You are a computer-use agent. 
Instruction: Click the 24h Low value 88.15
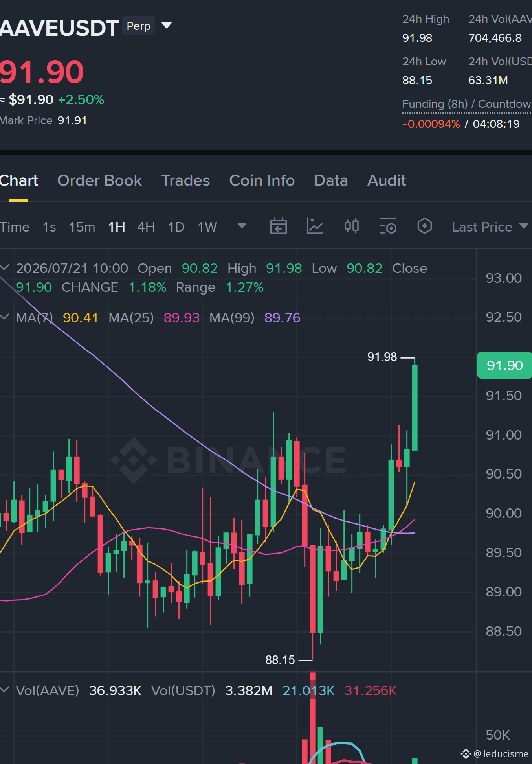tap(417, 80)
